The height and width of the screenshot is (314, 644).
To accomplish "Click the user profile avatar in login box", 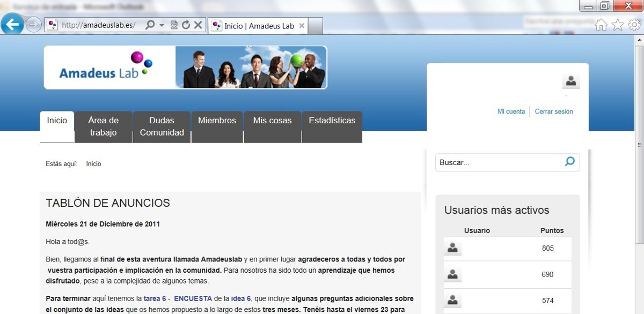I will tap(571, 81).
